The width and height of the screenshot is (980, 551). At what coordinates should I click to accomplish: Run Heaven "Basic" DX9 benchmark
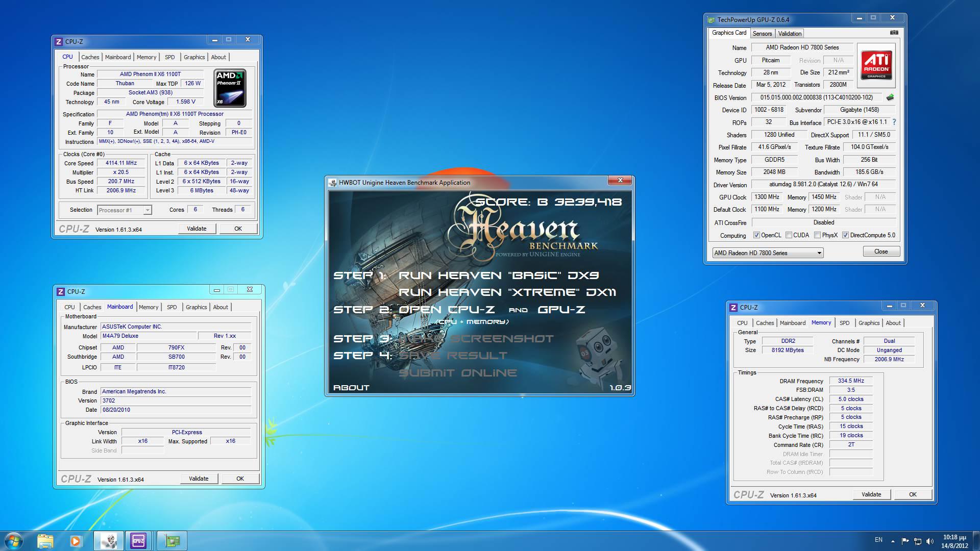(x=498, y=275)
